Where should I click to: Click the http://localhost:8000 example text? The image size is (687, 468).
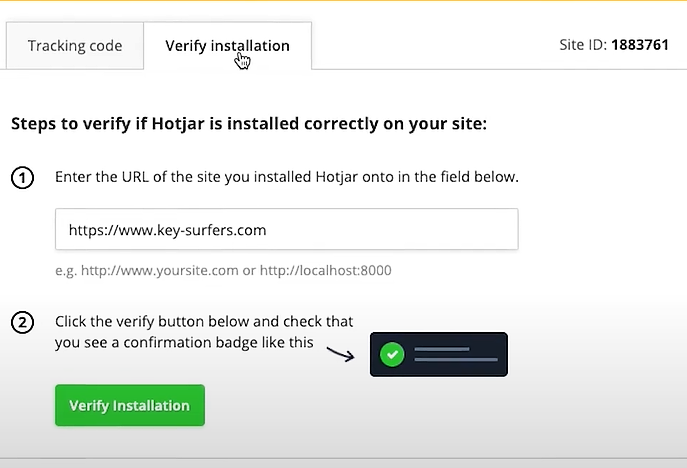coord(326,270)
